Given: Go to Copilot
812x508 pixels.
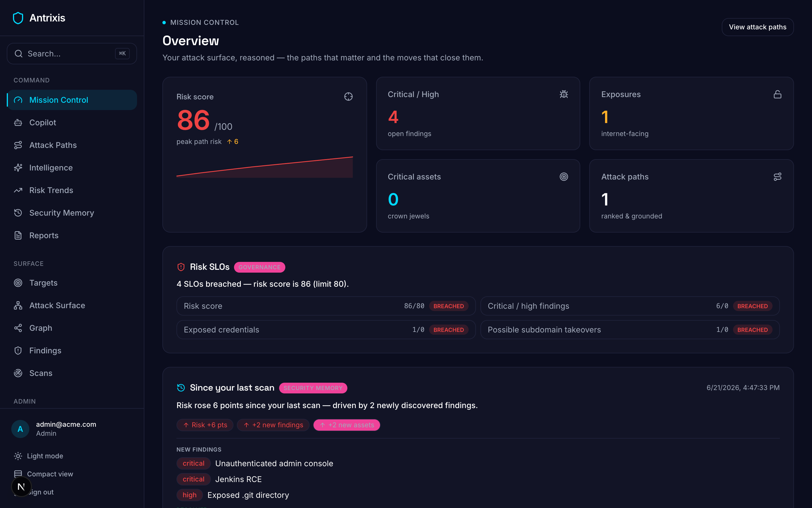Looking at the screenshot, I should coord(72,122).
